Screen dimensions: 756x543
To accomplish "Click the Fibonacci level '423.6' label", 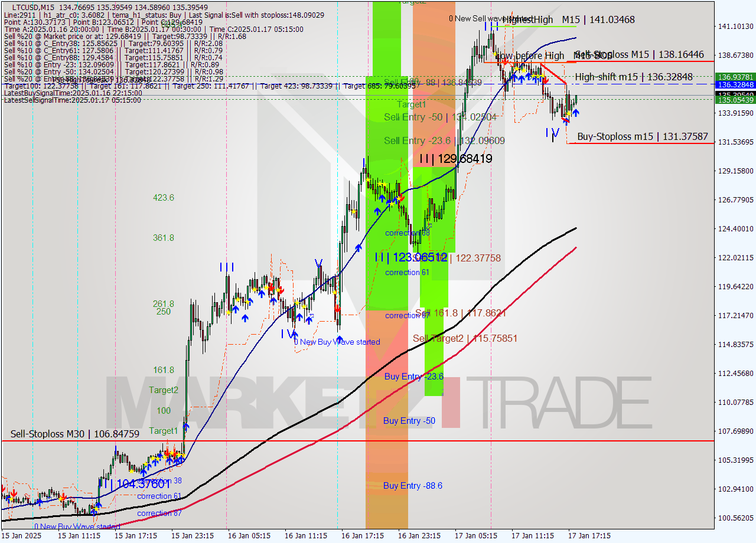I will [164, 198].
